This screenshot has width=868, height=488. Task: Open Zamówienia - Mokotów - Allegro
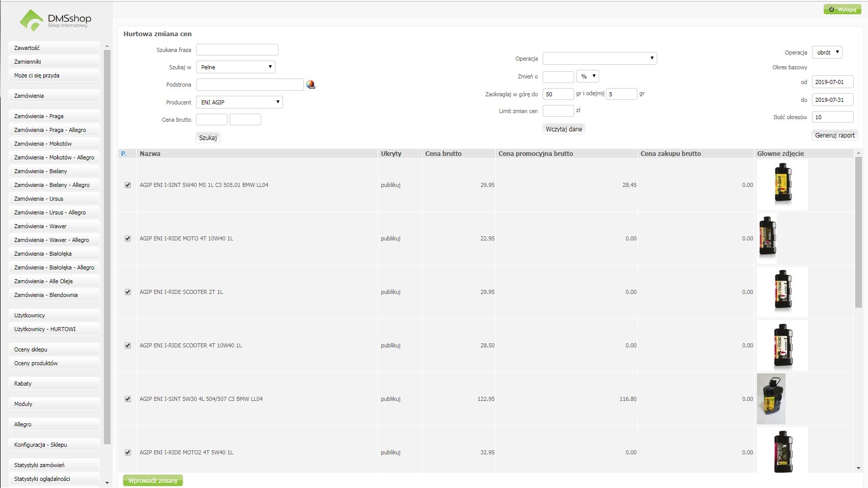(x=54, y=157)
